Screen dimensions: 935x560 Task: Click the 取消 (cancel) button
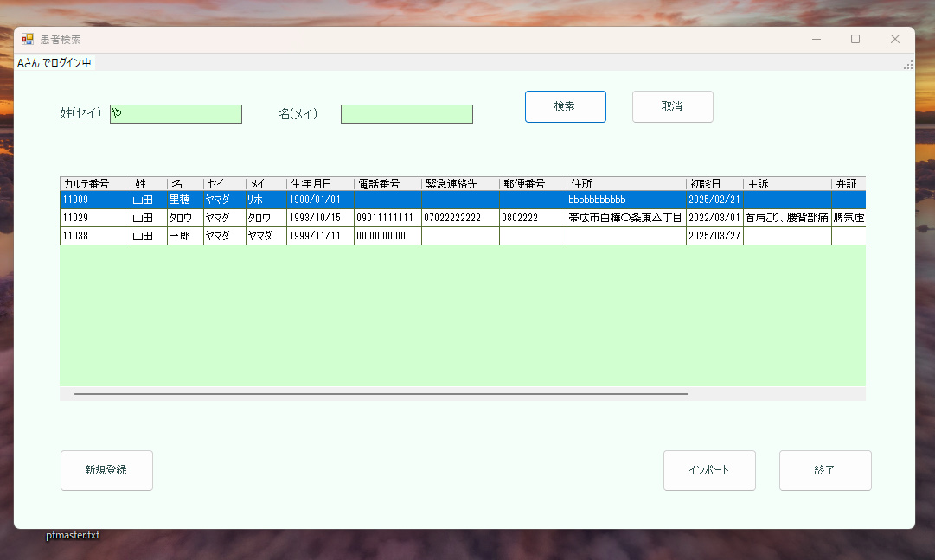click(x=672, y=106)
